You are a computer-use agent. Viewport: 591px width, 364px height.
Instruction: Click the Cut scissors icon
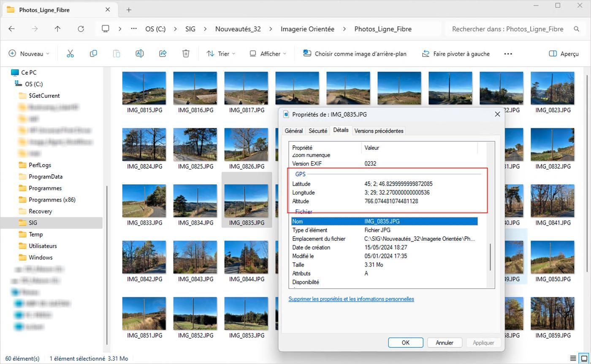point(70,54)
